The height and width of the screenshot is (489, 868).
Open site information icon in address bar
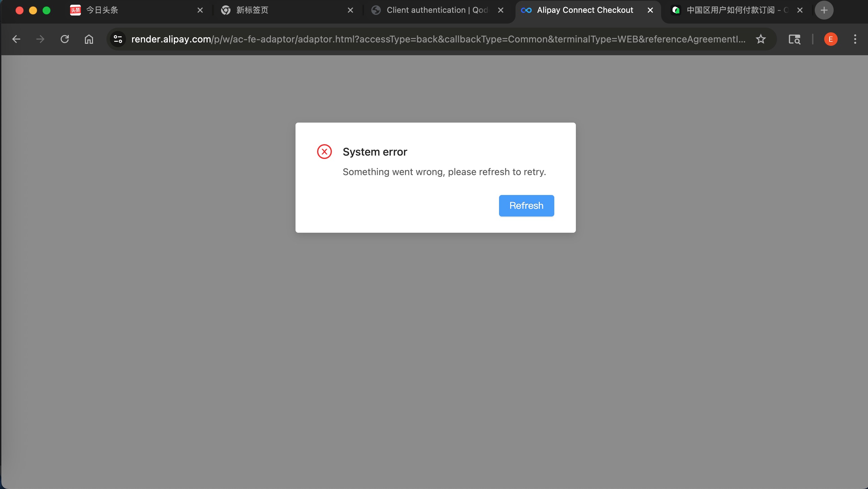tap(118, 39)
